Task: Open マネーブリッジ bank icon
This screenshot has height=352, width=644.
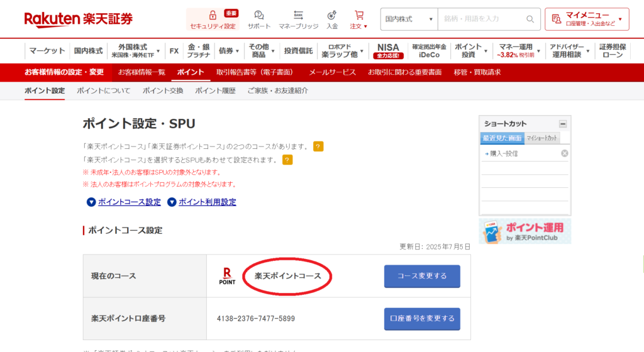Action: [299, 15]
